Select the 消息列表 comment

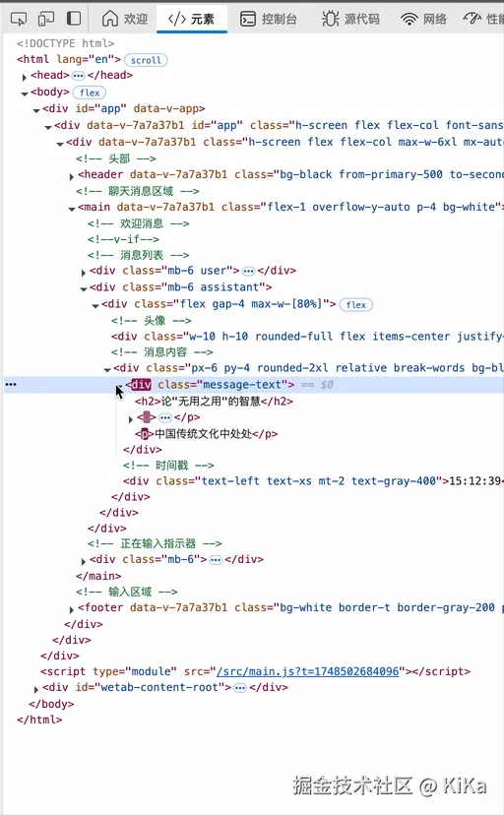138,255
